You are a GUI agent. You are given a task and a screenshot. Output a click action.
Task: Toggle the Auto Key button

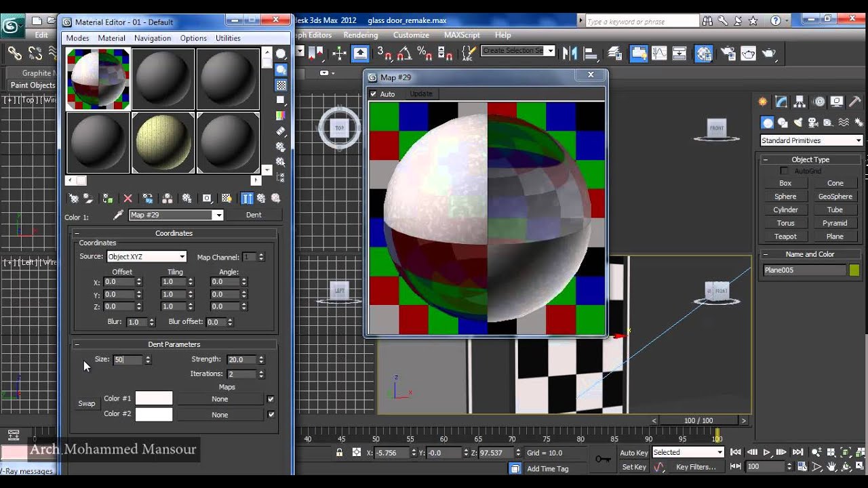(634, 453)
